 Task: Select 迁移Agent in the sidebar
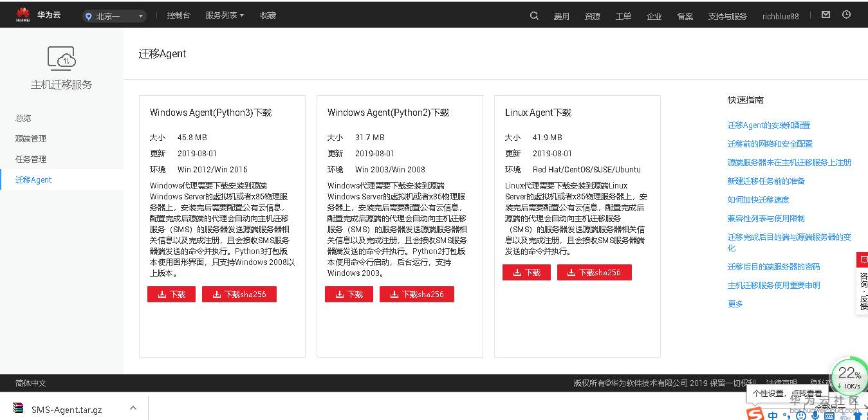(x=62, y=180)
